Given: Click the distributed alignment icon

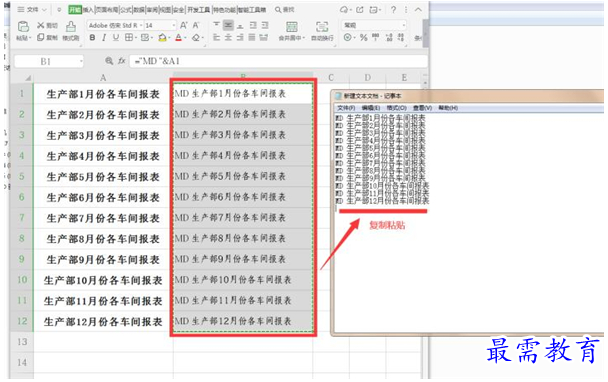Looking at the screenshot, I should [264, 38].
